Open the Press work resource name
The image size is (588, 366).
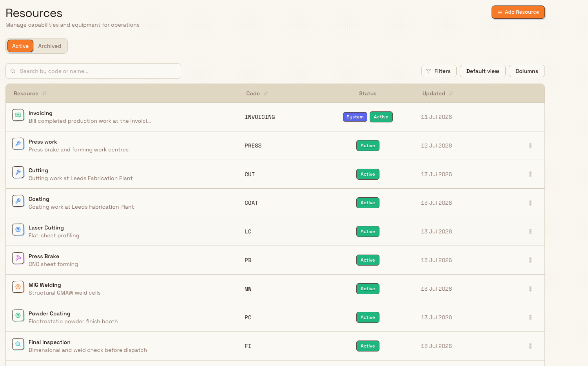tap(43, 142)
